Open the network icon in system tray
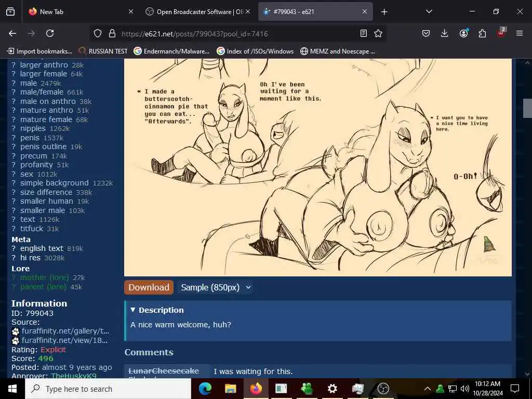The height and width of the screenshot is (399, 532). point(453,389)
